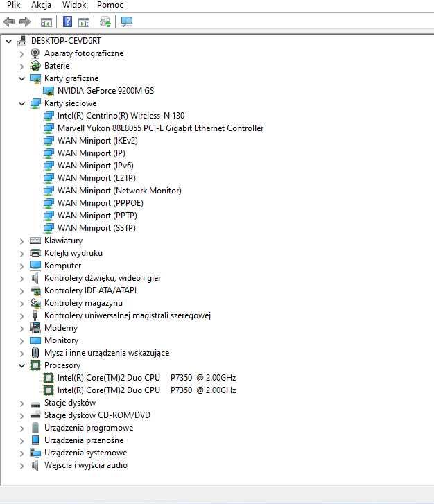This screenshot has width=434, height=504.
Task: Click the icon beside Kontrolery IDE ATA/ATAPI
Action: coord(35,291)
